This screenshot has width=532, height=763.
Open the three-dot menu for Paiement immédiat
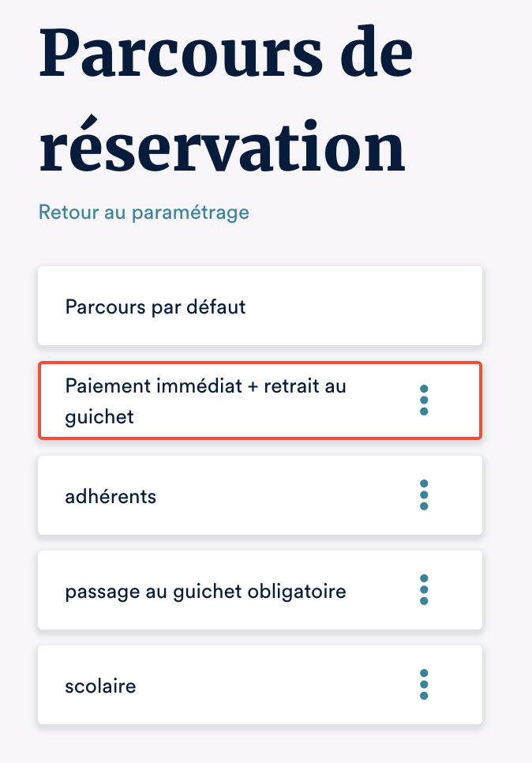424,400
